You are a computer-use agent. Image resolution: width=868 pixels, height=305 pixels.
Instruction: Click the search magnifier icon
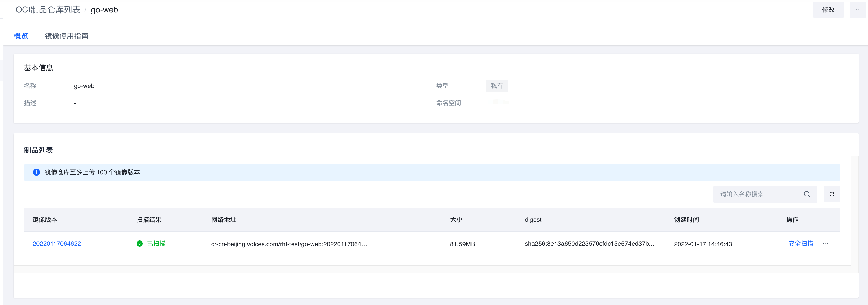point(807,194)
